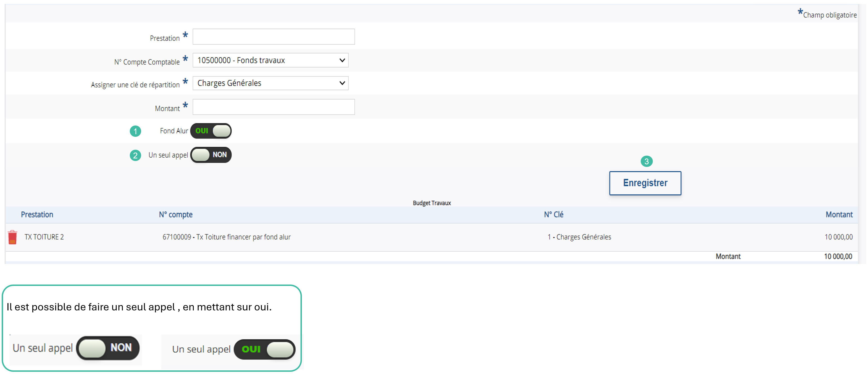
Task: Toggle the Fond Alur switch in the form
Action: pos(211,131)
